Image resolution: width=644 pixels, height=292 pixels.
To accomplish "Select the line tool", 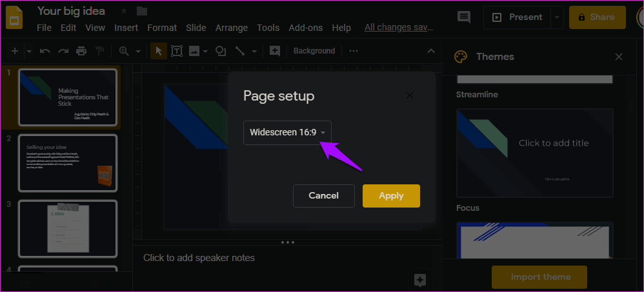I will coord(240,52).
